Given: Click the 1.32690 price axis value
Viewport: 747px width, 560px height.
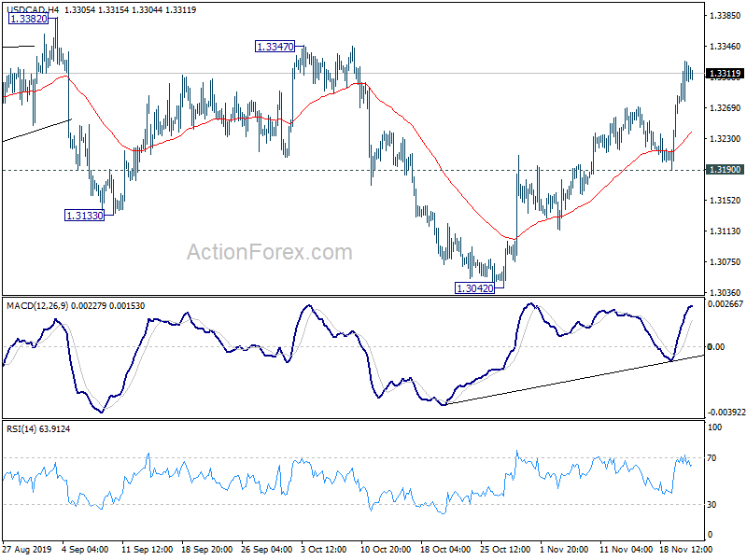Looking at the screenshot, I should point(725,107).
